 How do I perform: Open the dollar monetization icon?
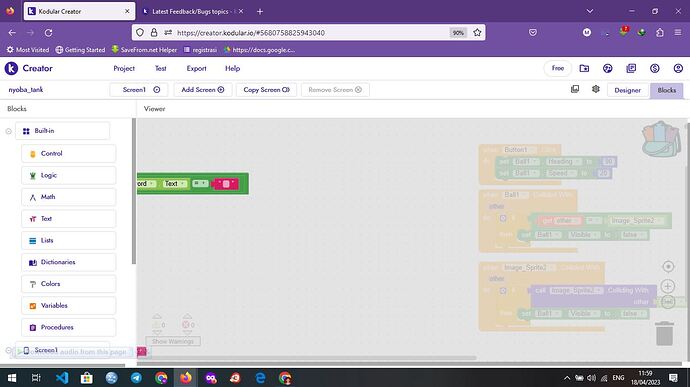click(655, 68)
